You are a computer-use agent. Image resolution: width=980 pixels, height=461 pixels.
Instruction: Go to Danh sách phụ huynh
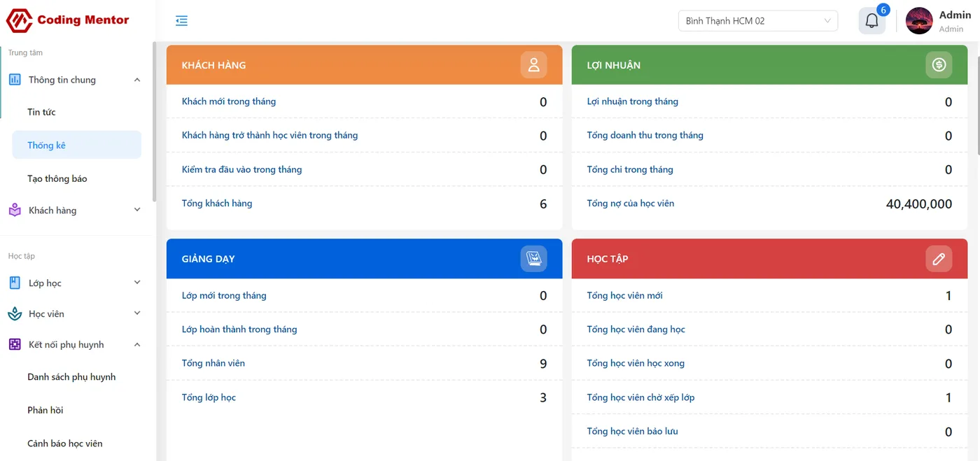tap(71, 377)
